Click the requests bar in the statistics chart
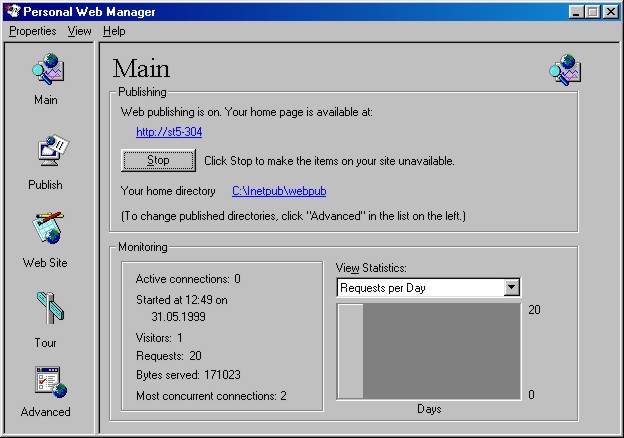This screenshot has height=438, width=624. coord(351,351)
